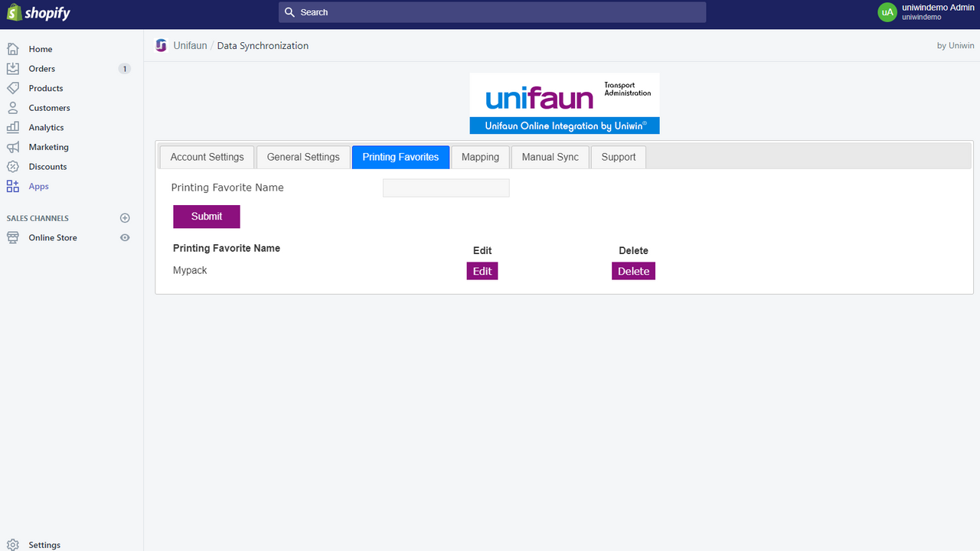Click the Unifaun app icon in breadcrumb
This screenshot has height=551, width=980.
pyautogui.click(x=161, y=45)
